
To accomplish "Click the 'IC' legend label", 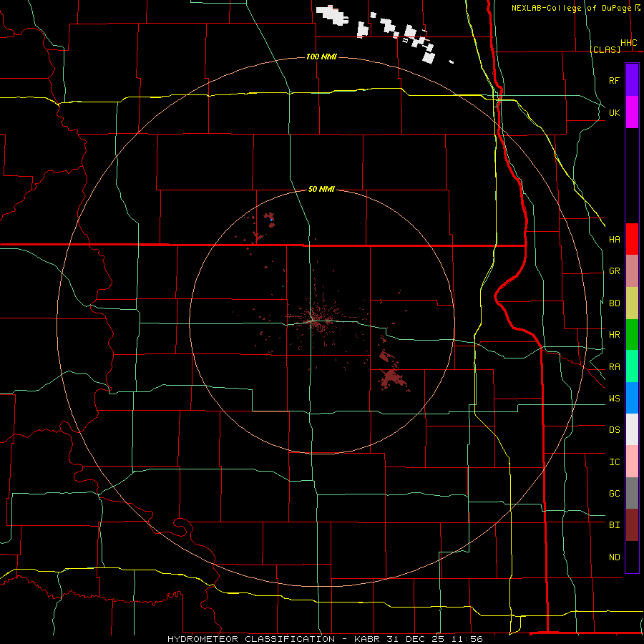I will [x=614, y=462].
